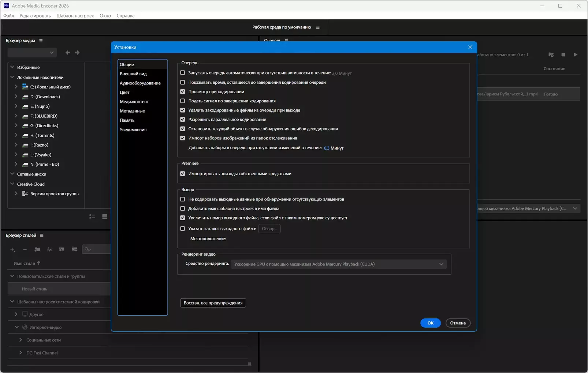Switch media browser to list view icon
The width and height of the screenshot is (588, 373).
(92, 216)
